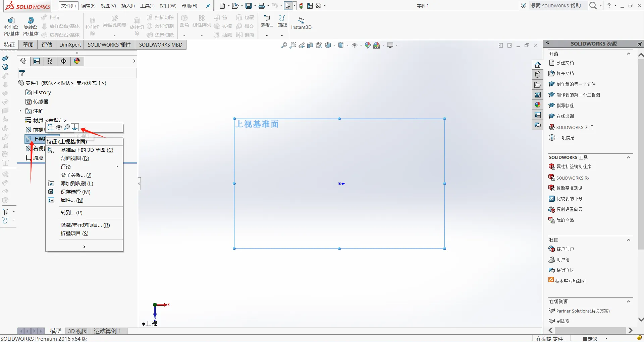This screenshot has width=644, height=342.
Task: Expand the manager tabs right arrow
Action: click(134, 61)
